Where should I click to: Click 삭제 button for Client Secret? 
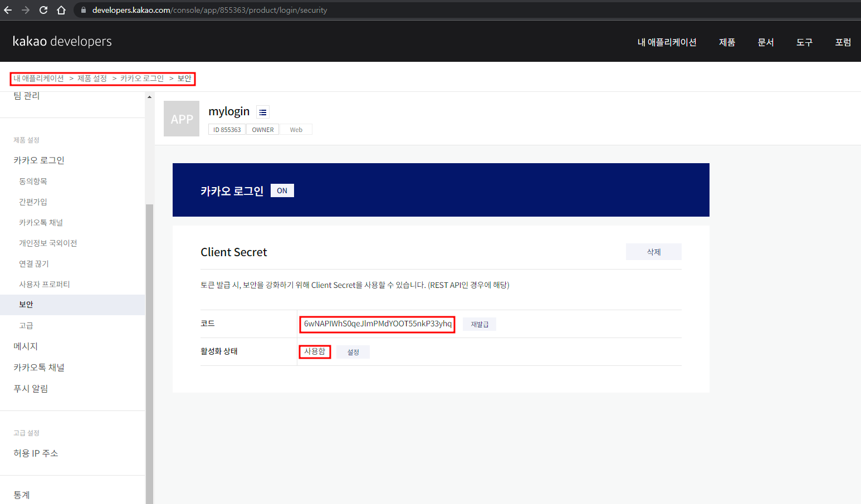point(654,252)
